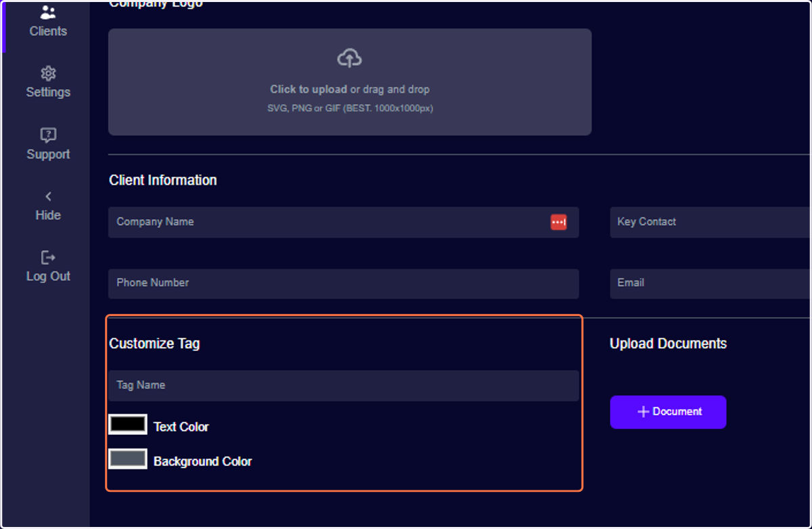Image resolution: width=812 pixels, height=529 pixels.
Task: Focus the Phone Number field
Action: point(344,283)
